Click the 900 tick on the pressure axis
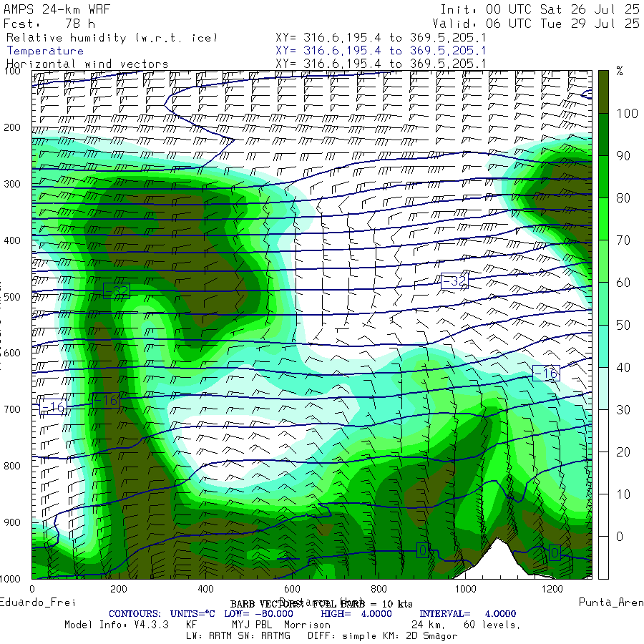 point(12,522)
